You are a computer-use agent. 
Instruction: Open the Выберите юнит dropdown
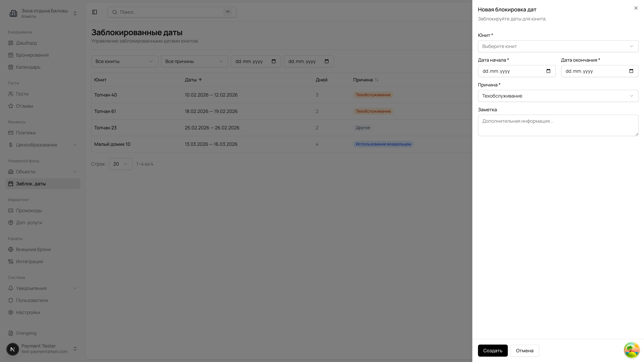coord(558,46)
